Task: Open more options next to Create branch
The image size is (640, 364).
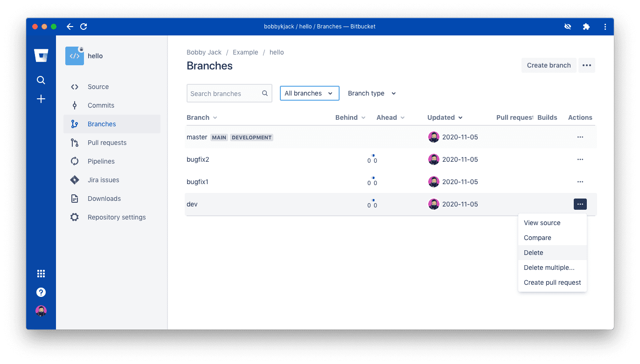Action: (587, 65)
